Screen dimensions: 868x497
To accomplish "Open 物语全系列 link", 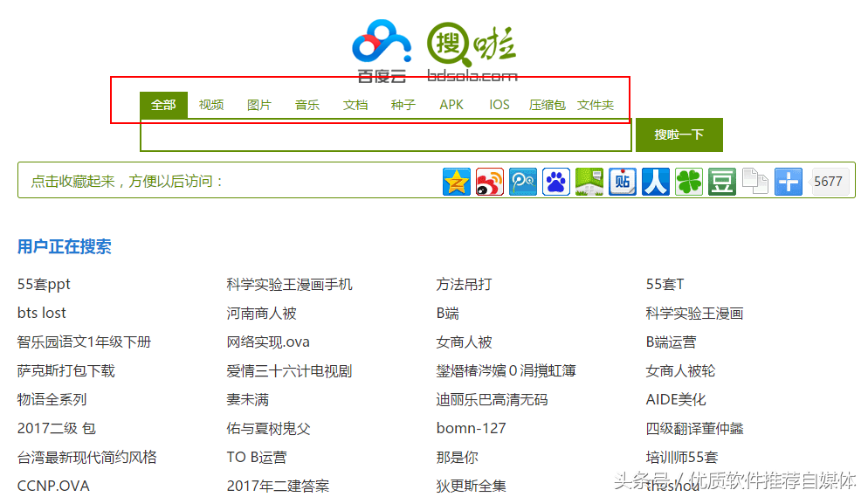I will pyautogui.click(x=52, y=399).
